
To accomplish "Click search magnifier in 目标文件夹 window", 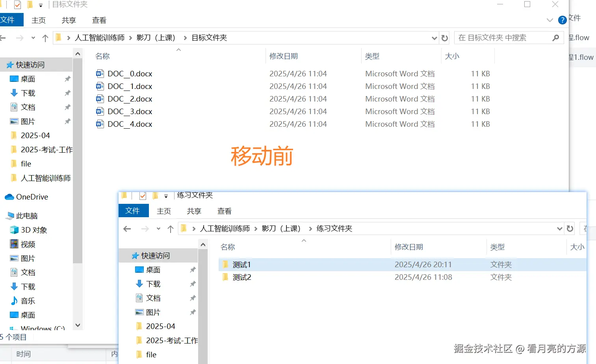I will point(556,38).
